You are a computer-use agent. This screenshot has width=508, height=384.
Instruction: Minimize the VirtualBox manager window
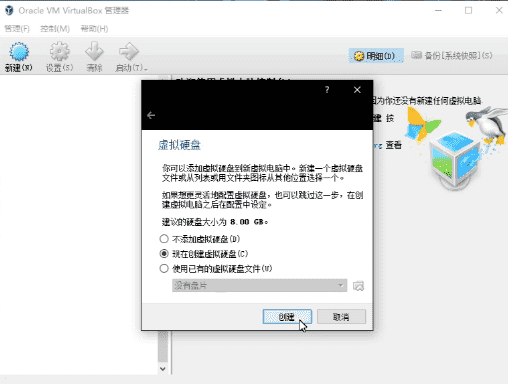coord(438,10)
